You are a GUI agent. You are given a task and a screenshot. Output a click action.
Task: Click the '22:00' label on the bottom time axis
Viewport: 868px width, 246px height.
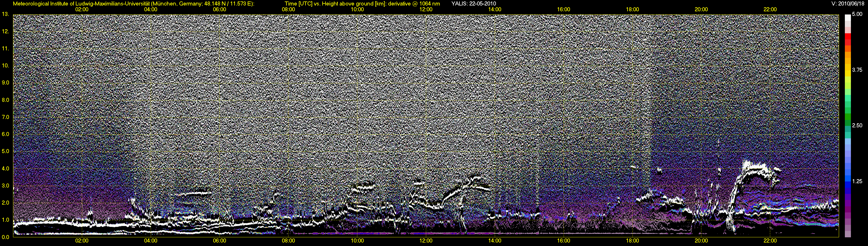click(x=770, y=241)
